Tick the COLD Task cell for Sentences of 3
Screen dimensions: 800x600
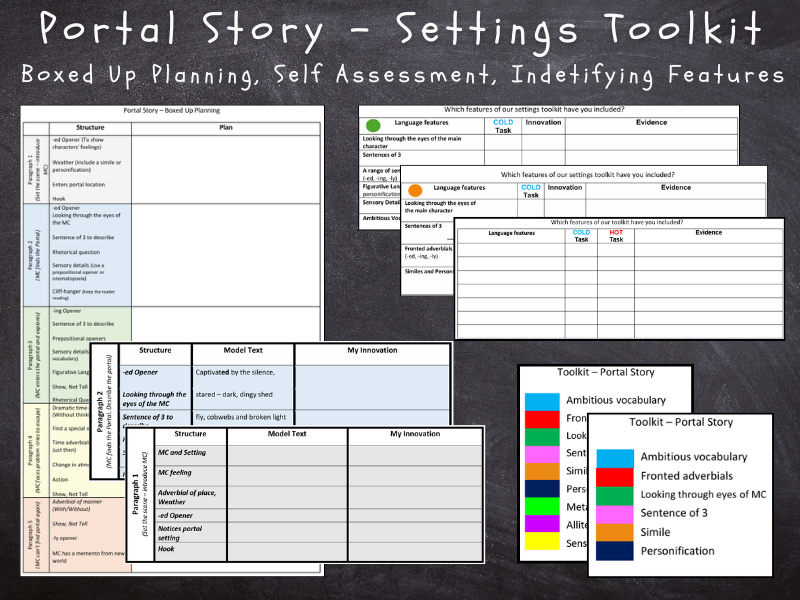[503, 155]
